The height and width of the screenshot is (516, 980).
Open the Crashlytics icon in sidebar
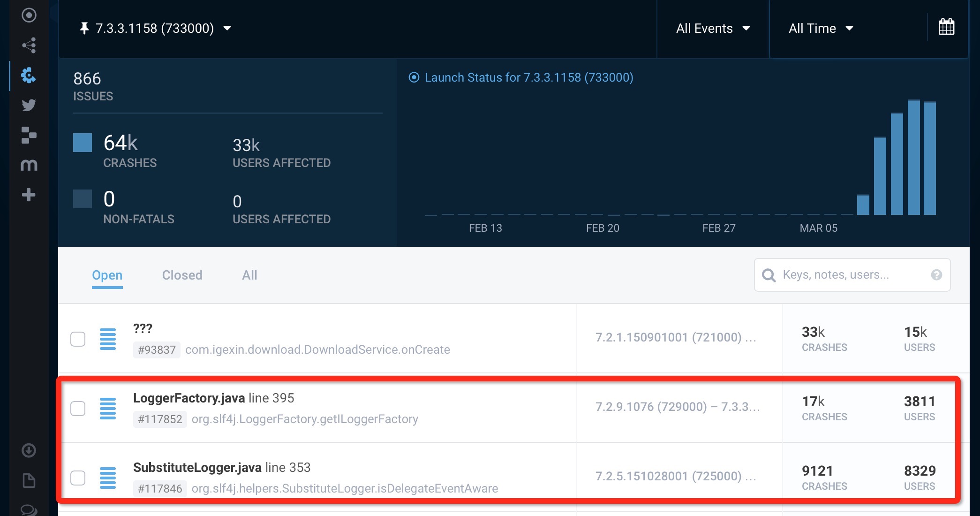tap(29, 75)
